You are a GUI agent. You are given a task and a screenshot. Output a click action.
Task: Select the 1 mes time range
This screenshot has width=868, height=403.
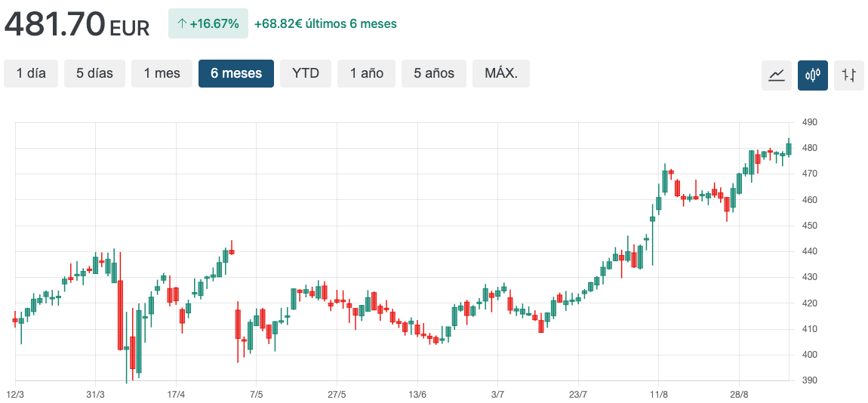point(162,74)
